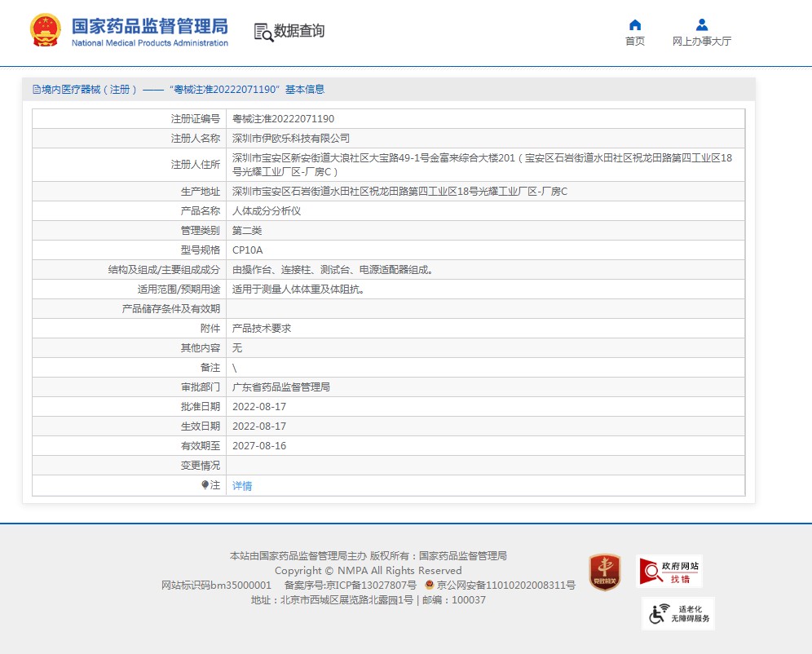This screenshot has height=654, width=812.
Task: Click Copyright © NMPA footer line
Action: pyautogui.click(x=368, y=571)
